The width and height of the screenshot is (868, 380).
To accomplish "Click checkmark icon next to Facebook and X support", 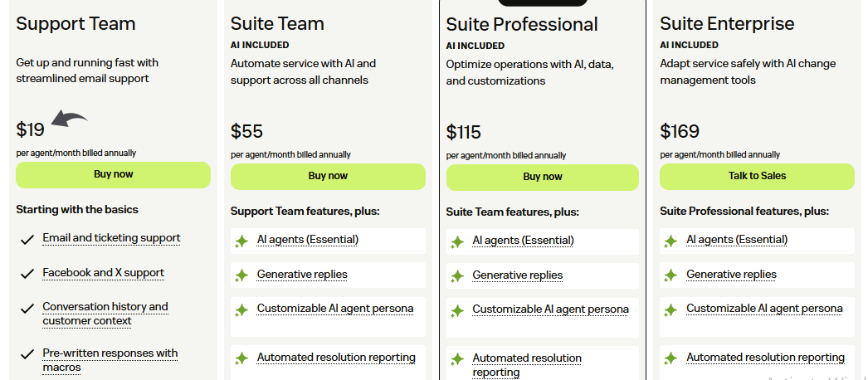I will tap(27, 274).
